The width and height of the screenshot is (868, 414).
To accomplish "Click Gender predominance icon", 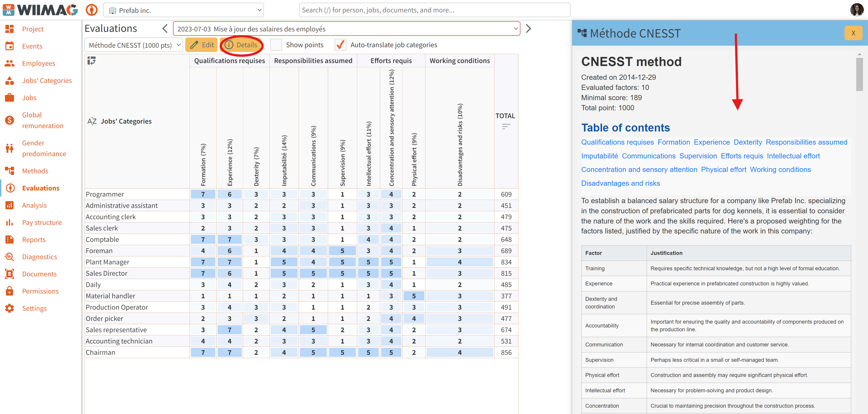I will point(9,148).
